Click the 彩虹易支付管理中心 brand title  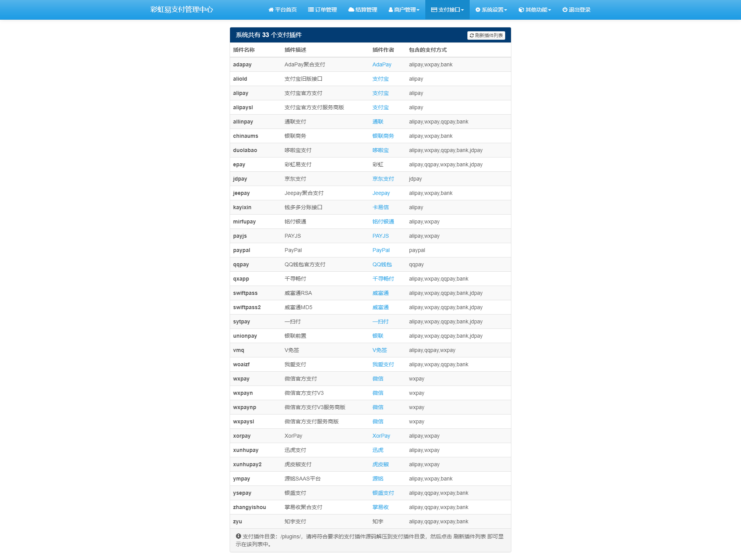[182, 10]
